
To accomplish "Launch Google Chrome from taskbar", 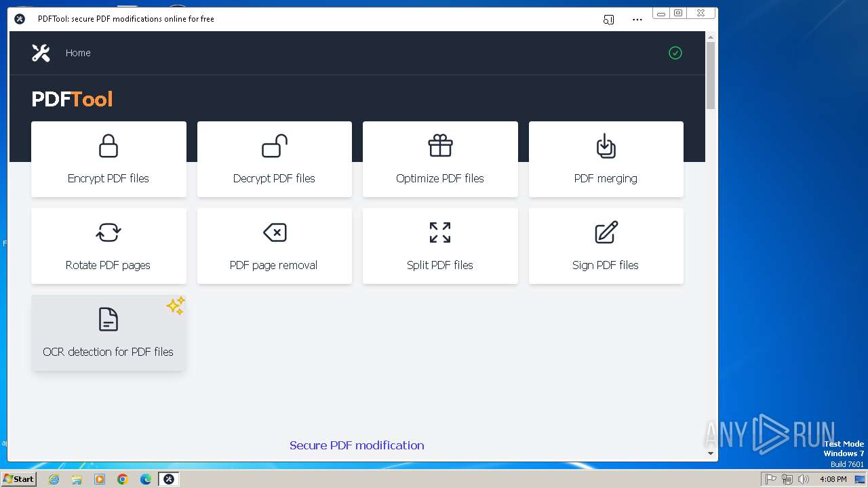I will [x=123, y=479].
